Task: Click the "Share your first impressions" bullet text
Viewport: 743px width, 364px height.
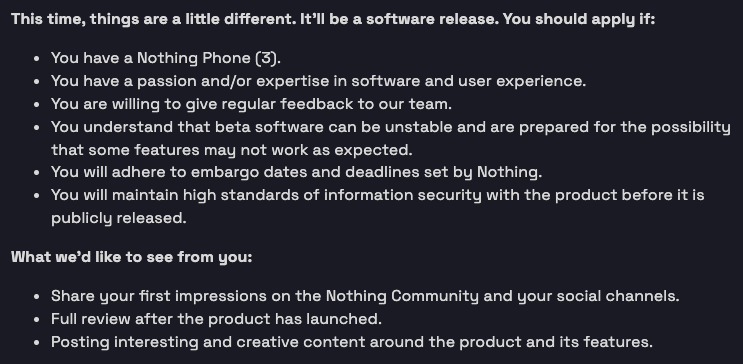Action: (365, 296)
